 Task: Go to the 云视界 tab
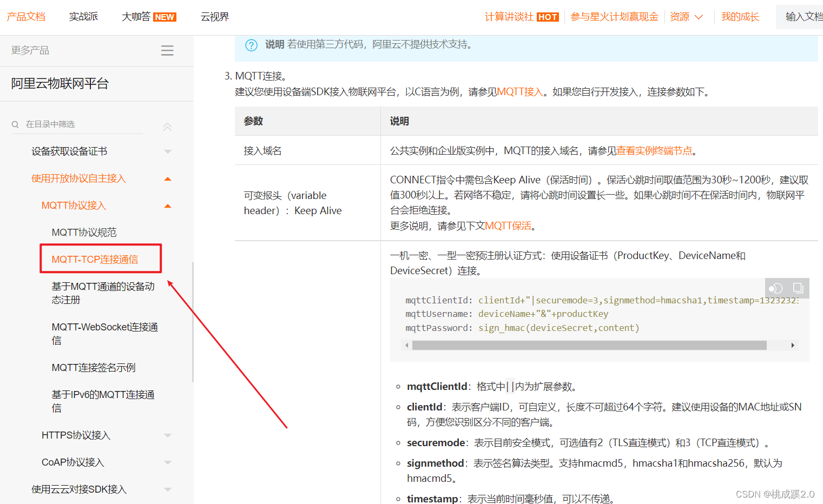pos(215,17)
